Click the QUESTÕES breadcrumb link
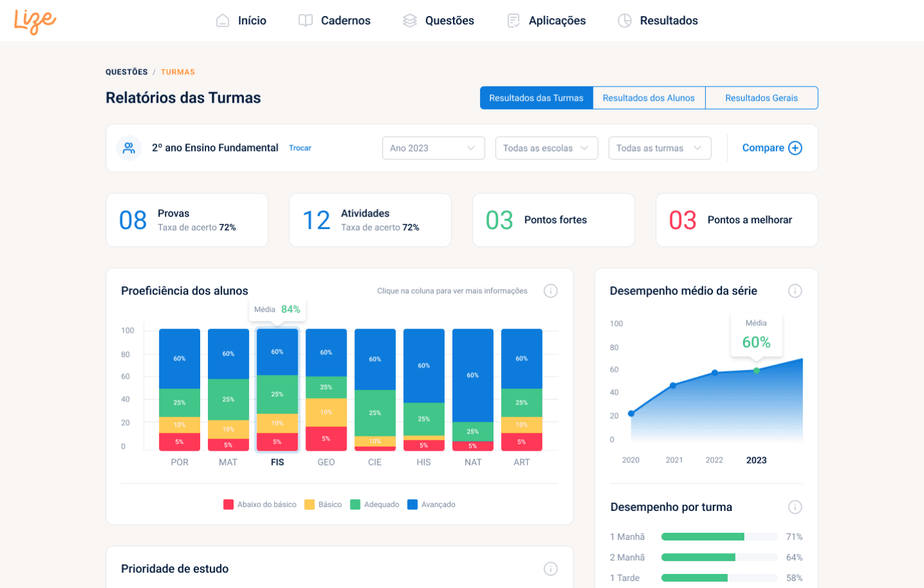Screen dimensions: 924x588 pos(126,72)
